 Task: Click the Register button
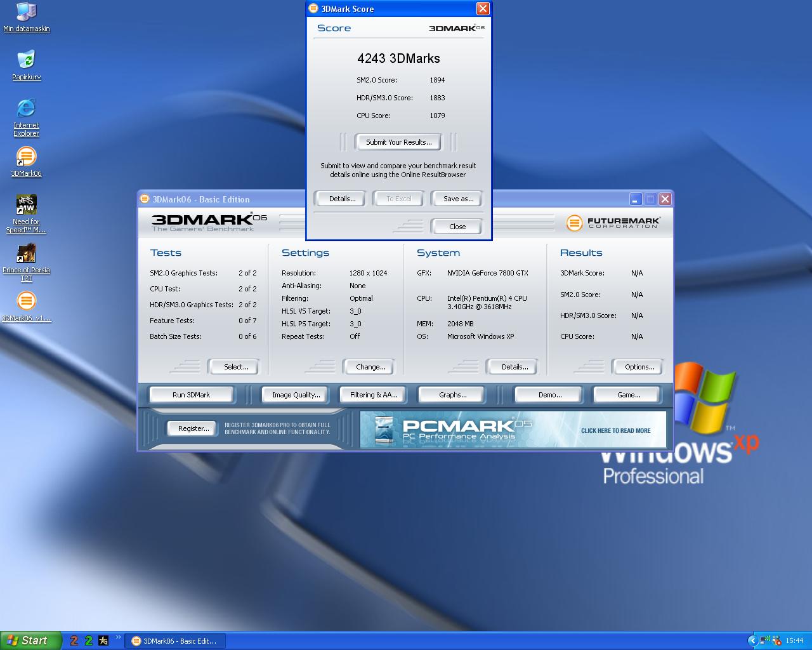tap(193, 428)
